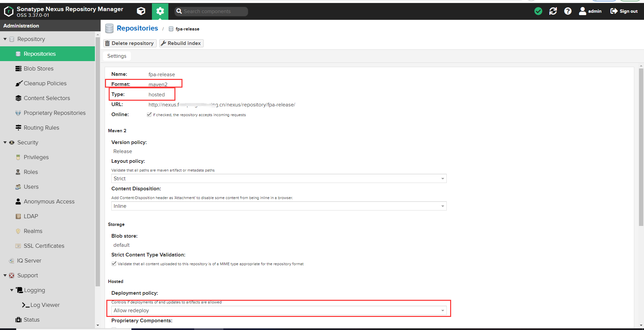The height and width of the screenshot is (330, 644).
Task: Click the admin account label
Action: click(595, 11)
